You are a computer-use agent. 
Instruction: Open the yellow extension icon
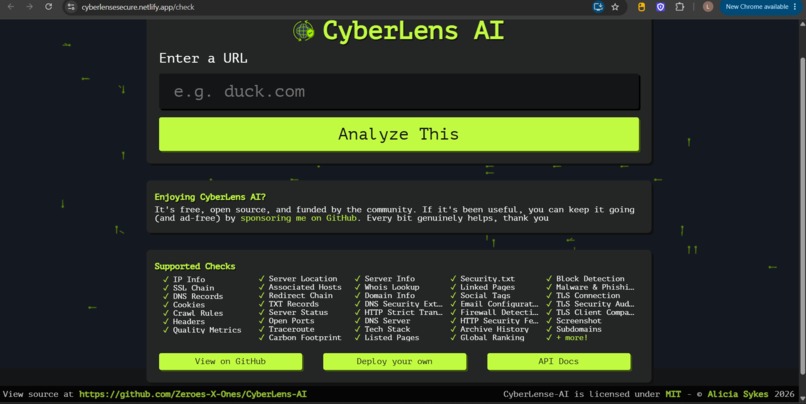click(x=641, y=7)
